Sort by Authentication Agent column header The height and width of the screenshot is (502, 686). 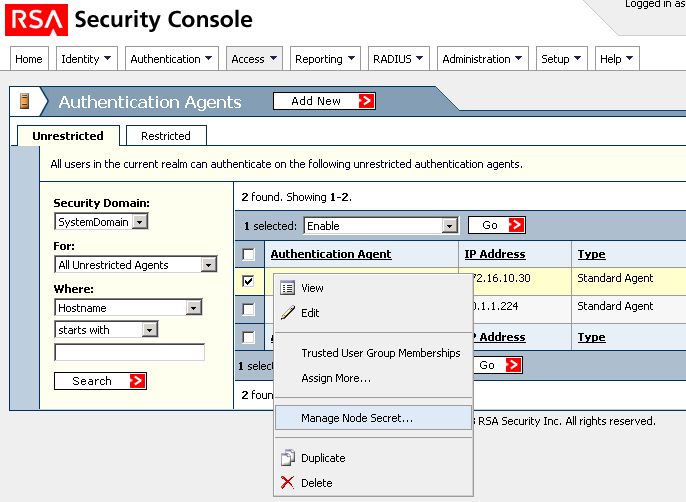[x=331, y=254]
